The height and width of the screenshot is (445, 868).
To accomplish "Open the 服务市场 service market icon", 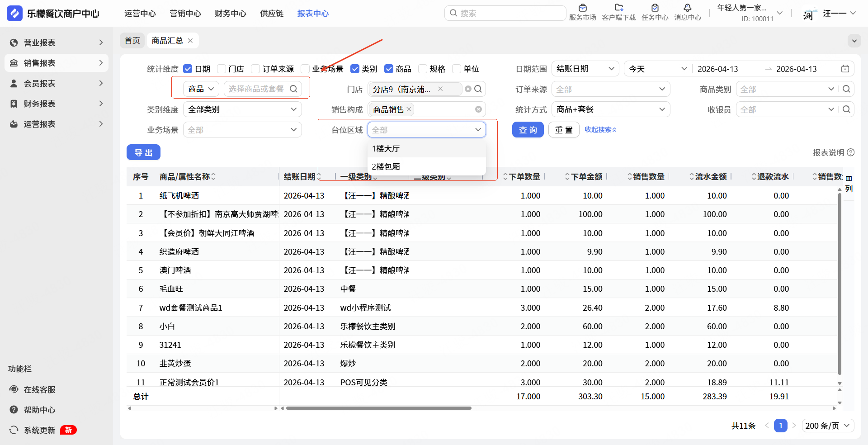I will point(582,8).
